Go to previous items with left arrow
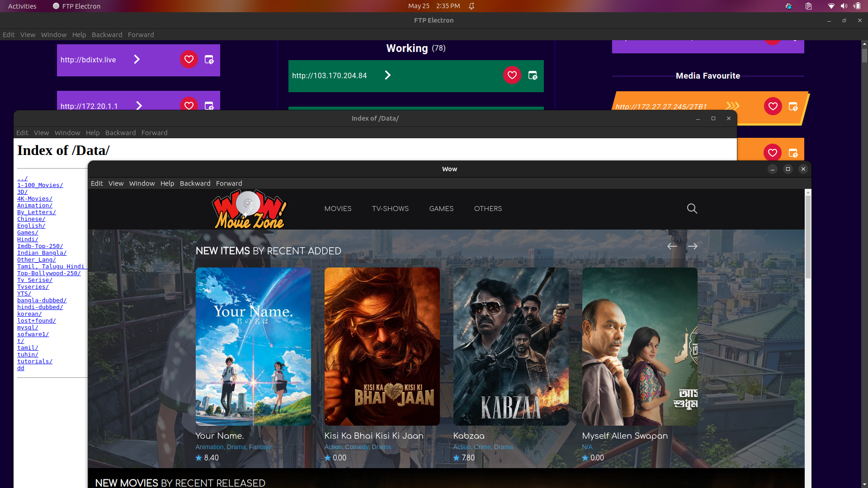This screenshot has width=868, height=488. [x=672, y=246]
